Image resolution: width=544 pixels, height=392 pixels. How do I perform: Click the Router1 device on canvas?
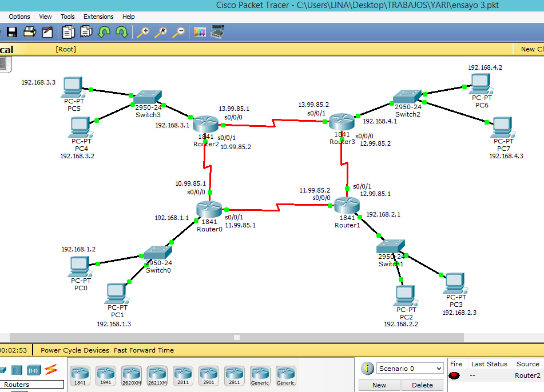coord(347,205)
